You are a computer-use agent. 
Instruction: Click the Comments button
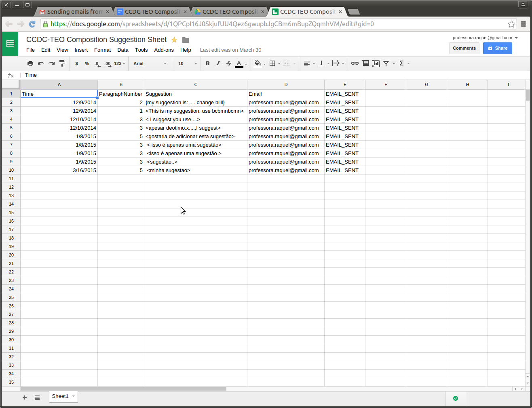pyautogui.click(x=464, y=48)
